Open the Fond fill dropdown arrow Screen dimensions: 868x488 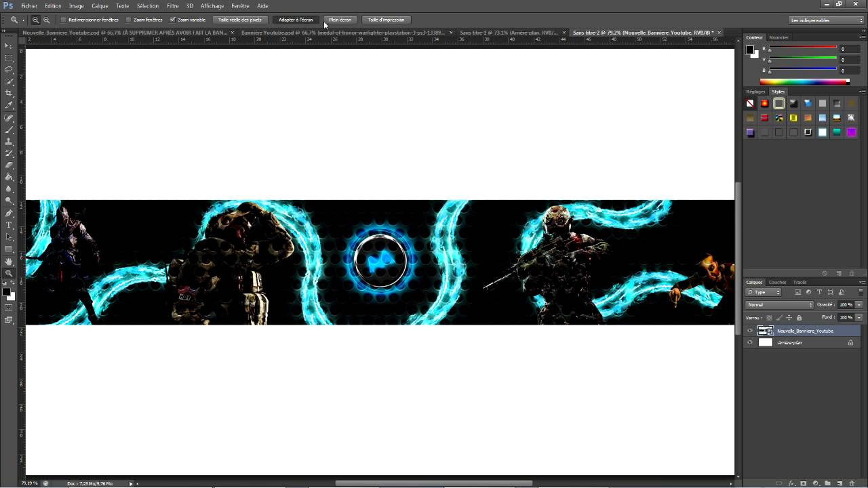coord(859,317)
